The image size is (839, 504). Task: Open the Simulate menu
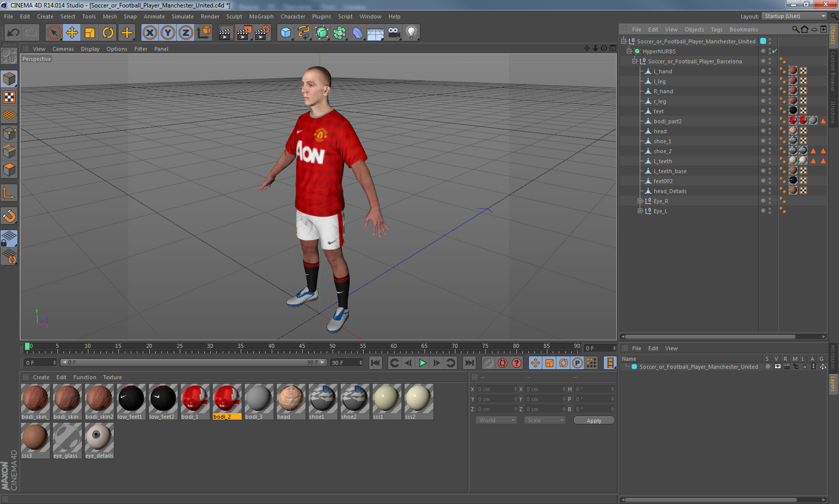(183, 16)
